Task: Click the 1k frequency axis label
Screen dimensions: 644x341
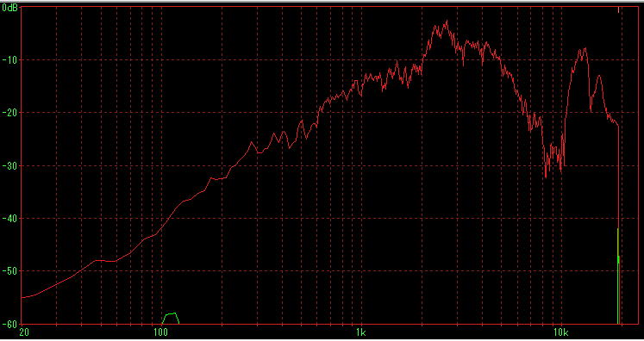Action: click(x=360, y=332)
